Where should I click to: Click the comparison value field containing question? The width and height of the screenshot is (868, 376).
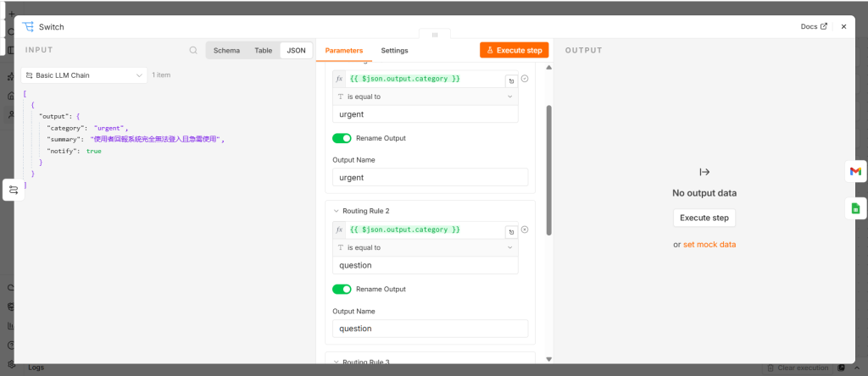426,265
